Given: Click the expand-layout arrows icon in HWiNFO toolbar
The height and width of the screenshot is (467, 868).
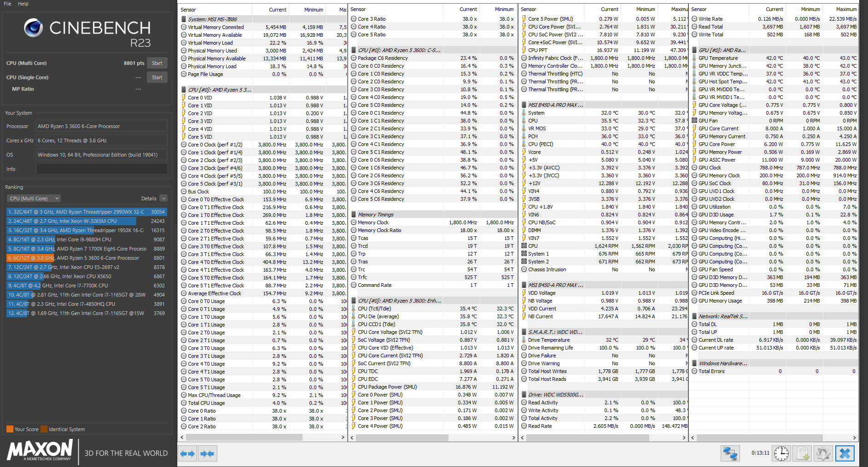Looking at the screenshot, I should pos(187,454).
